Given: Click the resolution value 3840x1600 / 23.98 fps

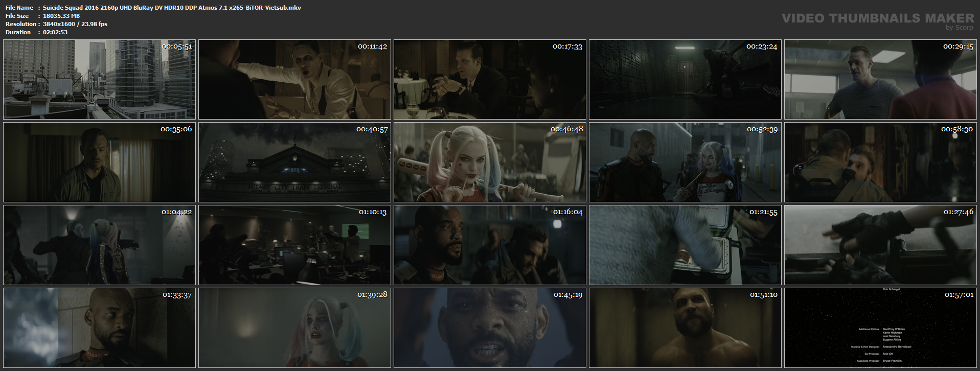Looking at the screenshot, I should [75, 24].
